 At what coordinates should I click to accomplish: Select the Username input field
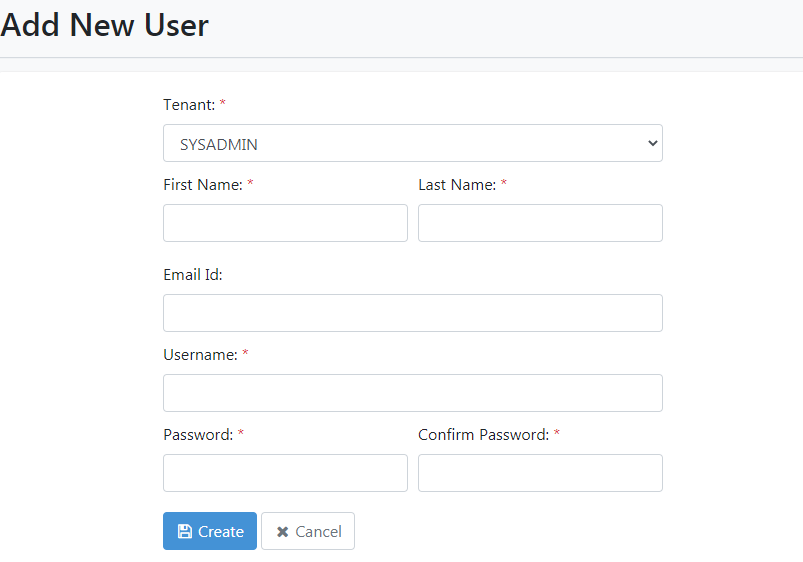tap(413, 393)
